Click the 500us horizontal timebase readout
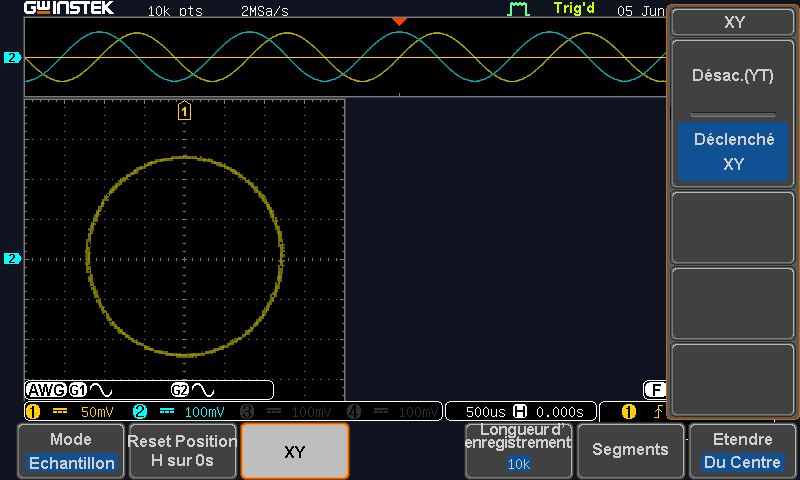This screenshot has height=480, width=800. [485, 412]
